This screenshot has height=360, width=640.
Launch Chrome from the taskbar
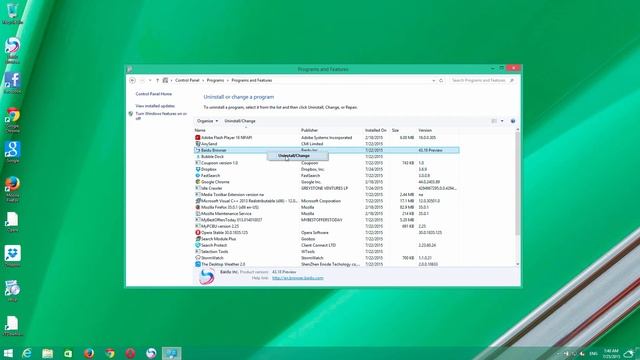pyautogui.click(x=109, y=353)
